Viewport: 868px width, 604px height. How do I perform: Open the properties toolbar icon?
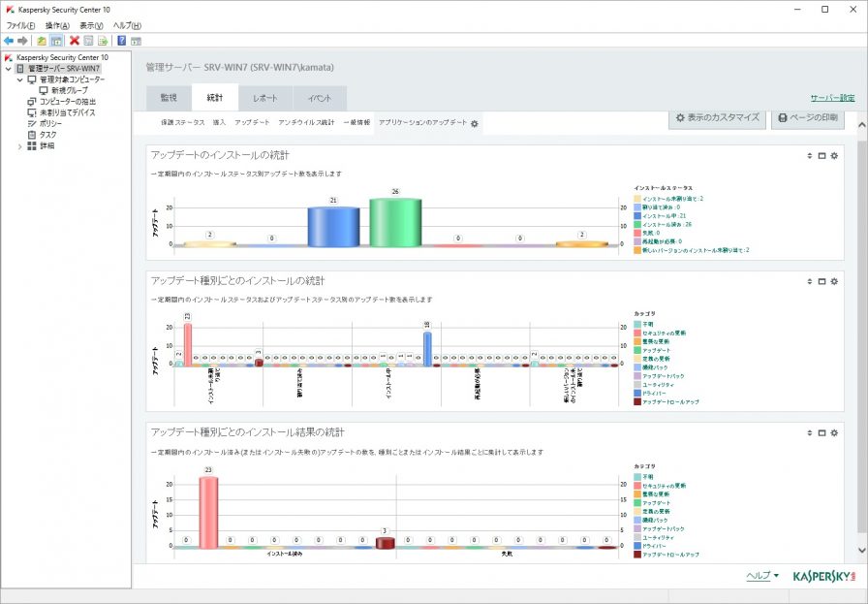(88, 41)
